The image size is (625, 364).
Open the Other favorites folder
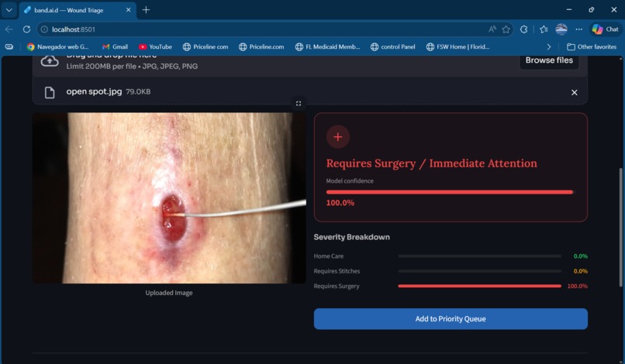592,46
